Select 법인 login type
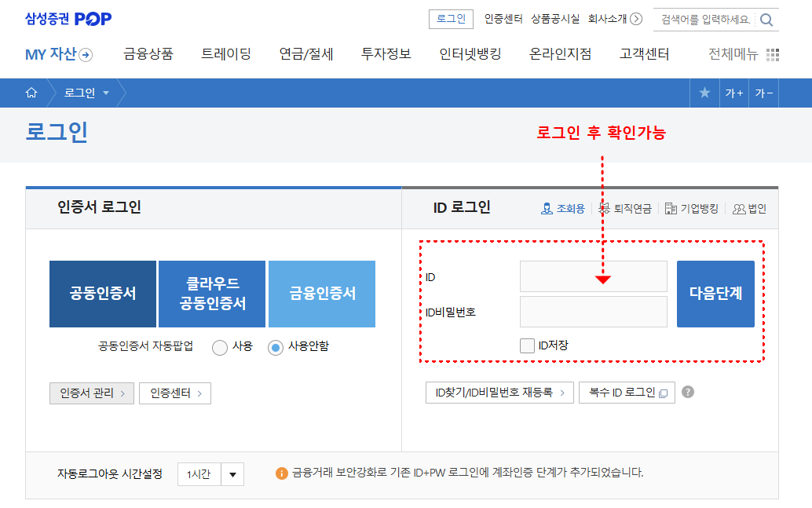 [x=749, y=209]
